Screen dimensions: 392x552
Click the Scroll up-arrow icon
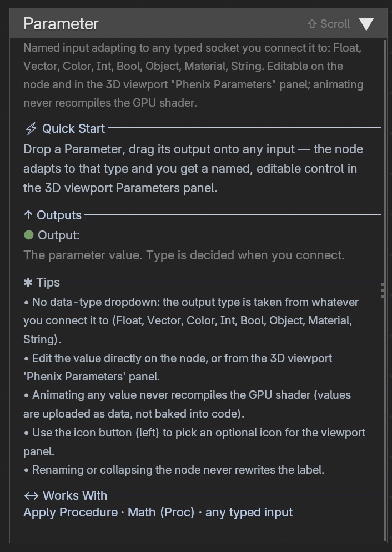pos(312,23)
